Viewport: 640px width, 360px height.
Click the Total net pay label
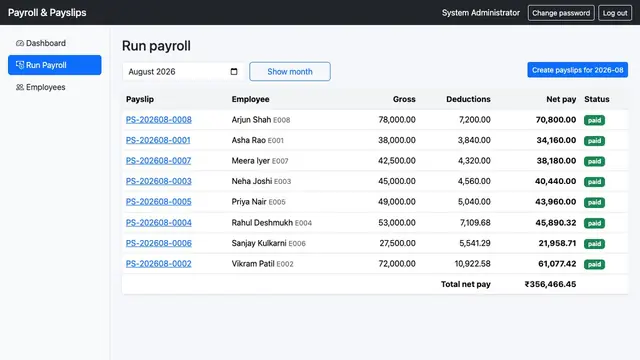pyautogui.click(x=466, y=284)
